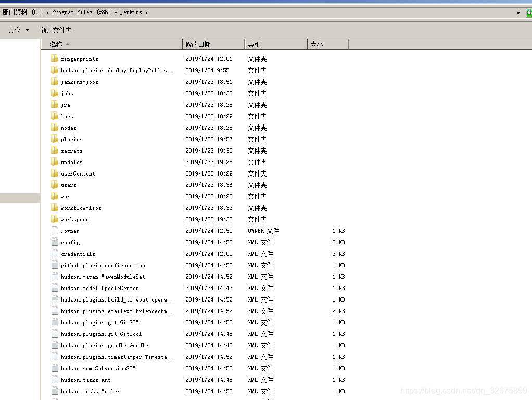Image resolution: width=532 pixels, height=400 pixels.
Task: Click the 3 KB size of credentials
Action: click(338, 254)
